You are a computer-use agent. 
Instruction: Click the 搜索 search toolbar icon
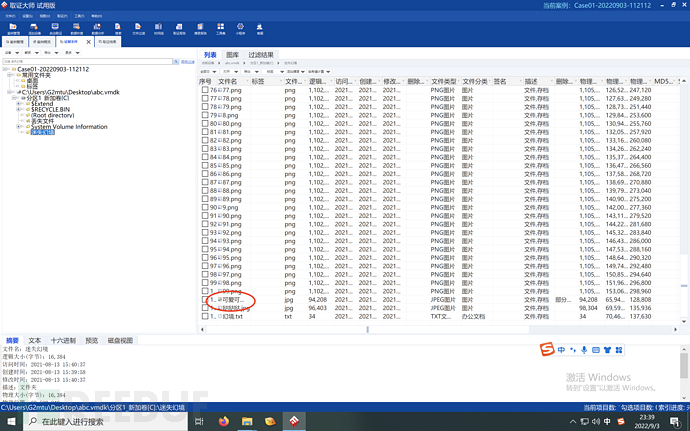tap(117, 29)
